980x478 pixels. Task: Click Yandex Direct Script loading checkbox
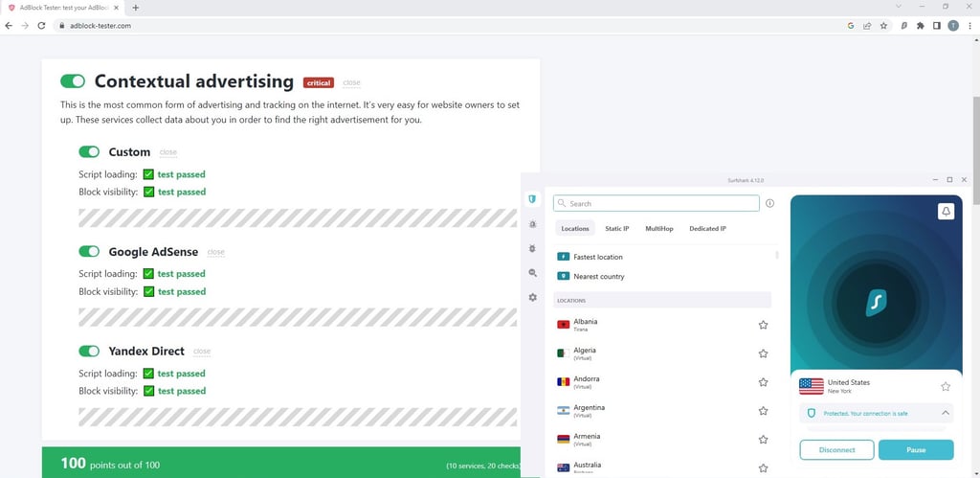coord(148,373)
